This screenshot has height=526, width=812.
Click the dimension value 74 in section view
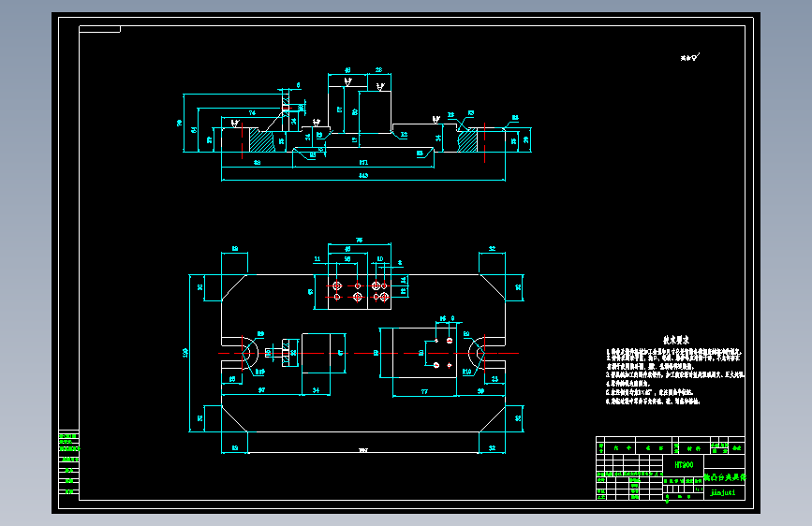pyautogui.click(x=252, y=113)
